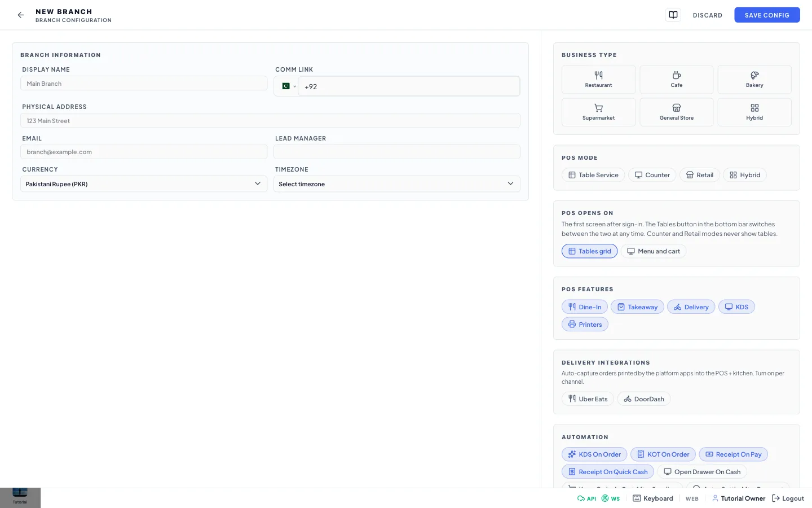Select the Hybrid business type card
The height and width of the screenshot is (508, 812).
(x=754, y=112)
